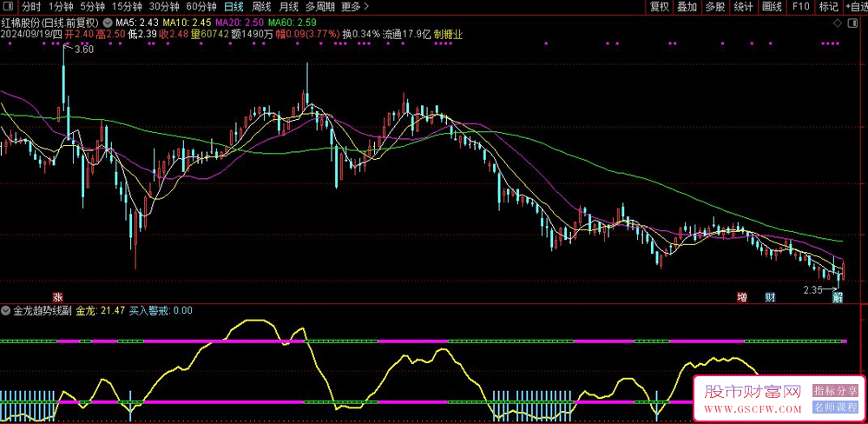
Task: Click the MA5: 2.43 label
Action: 138,23
